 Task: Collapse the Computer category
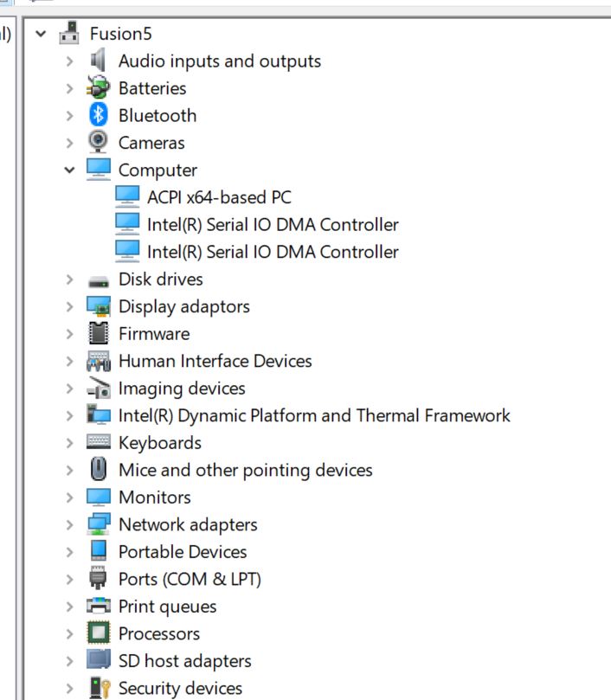click(x=69, y=170)
